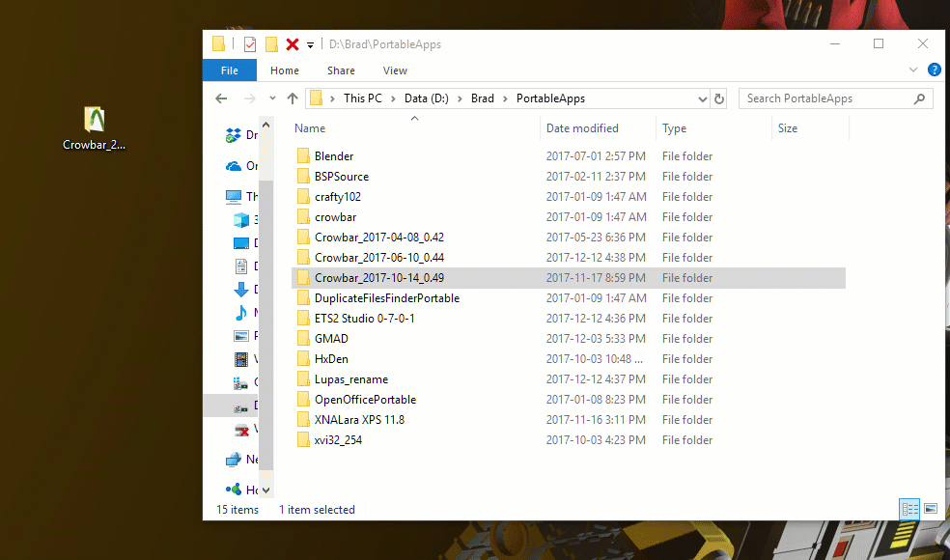Select the XNALara XPS 11.8 folder
This screenshot has height=560, width=950.
tap(359, 419)
